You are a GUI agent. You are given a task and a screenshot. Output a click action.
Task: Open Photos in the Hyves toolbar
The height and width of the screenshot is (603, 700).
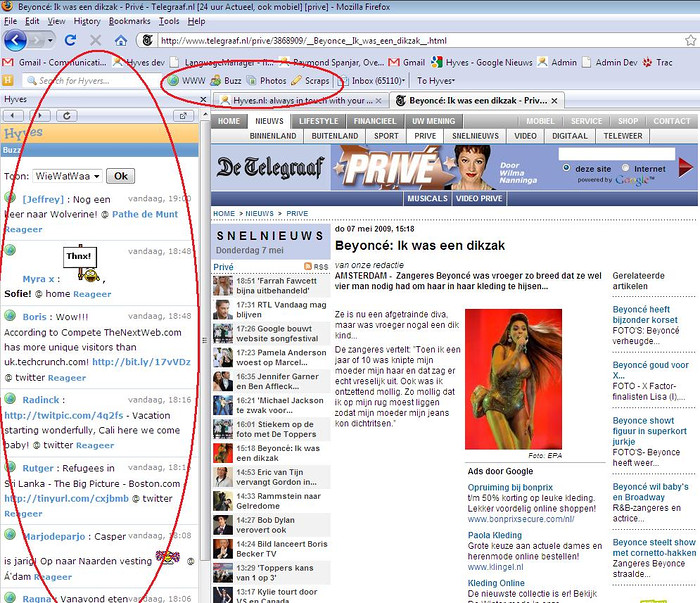coord(266,80)
